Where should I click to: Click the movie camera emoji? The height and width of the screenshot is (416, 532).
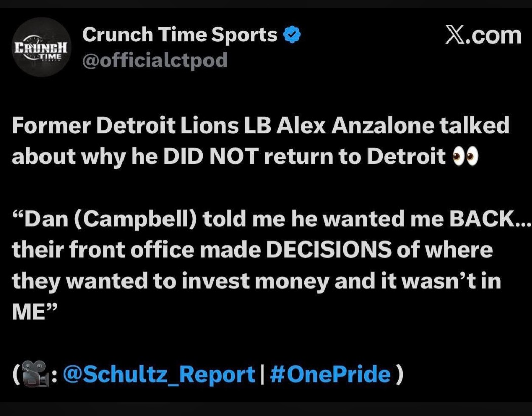pyautogui.click(x=36, y=376)
